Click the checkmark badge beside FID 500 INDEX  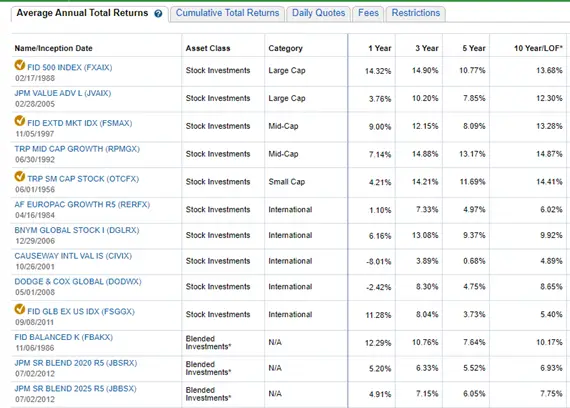pos(20,65)
